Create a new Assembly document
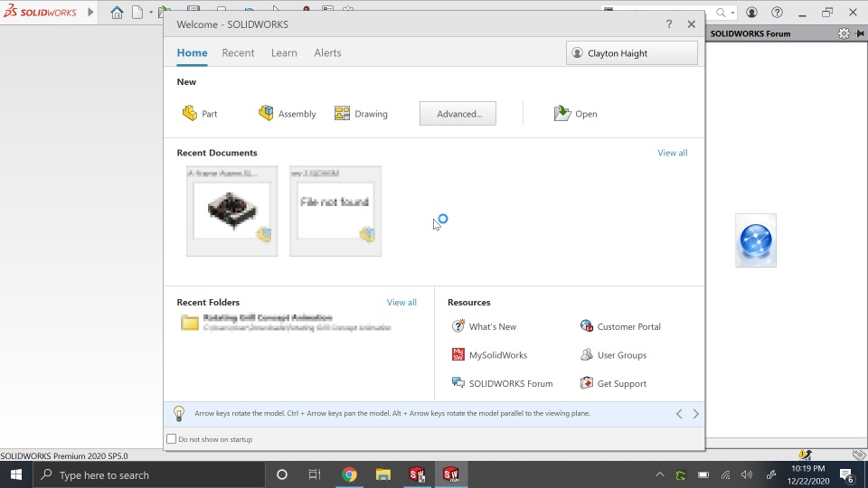The image size is (868, 488). pyautogui.click(x=287, y=114)
